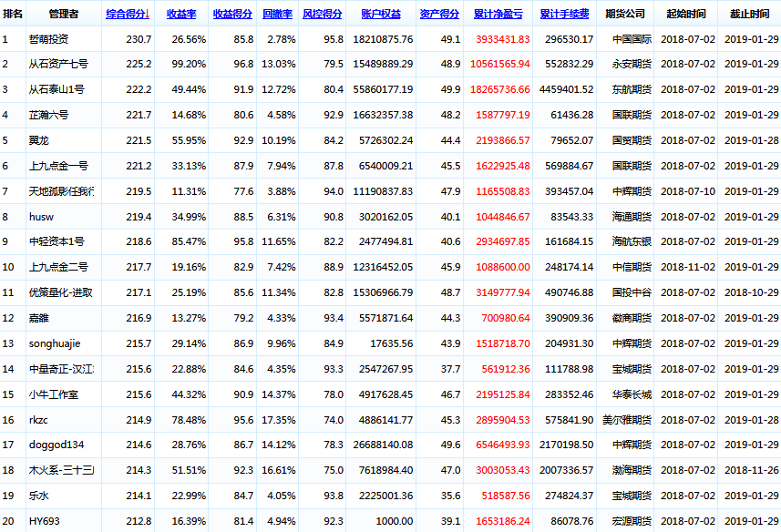Click the 资产得分 column header
Image resolution: width=781 pixels, height=532 pixels.
pos(439,15)
